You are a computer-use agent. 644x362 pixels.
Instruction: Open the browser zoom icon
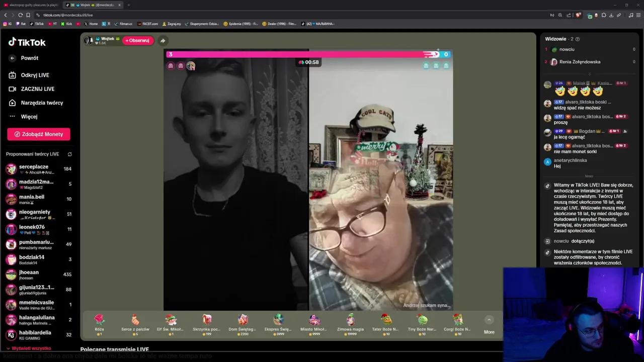560,15
